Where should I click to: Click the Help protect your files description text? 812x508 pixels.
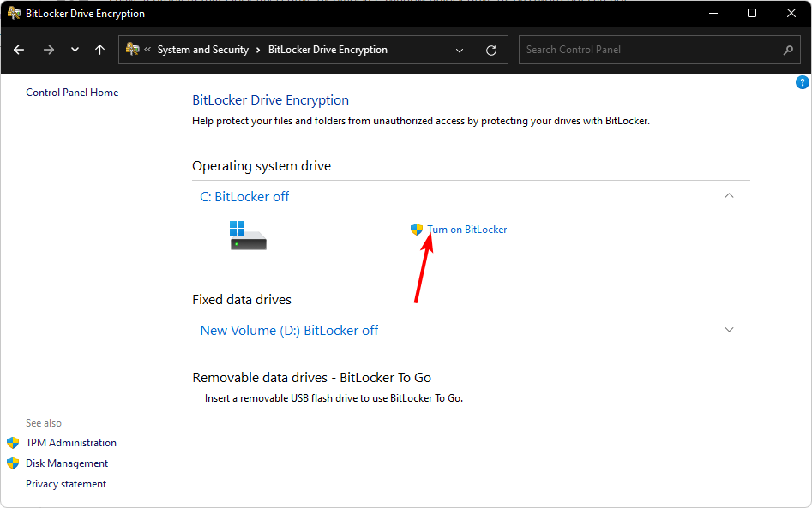[421, 121]
